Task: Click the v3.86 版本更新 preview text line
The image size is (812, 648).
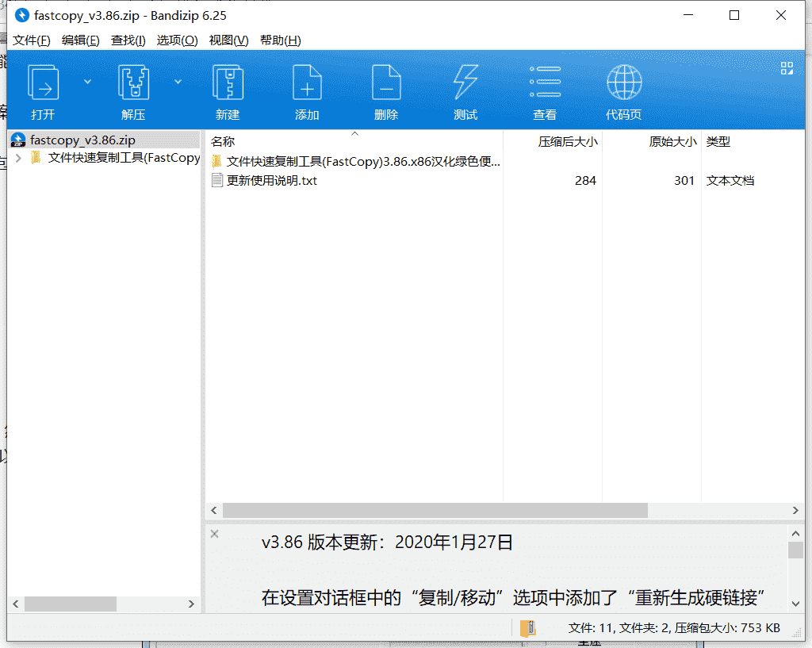Action: pyautogui.click(x=387, y=543)
